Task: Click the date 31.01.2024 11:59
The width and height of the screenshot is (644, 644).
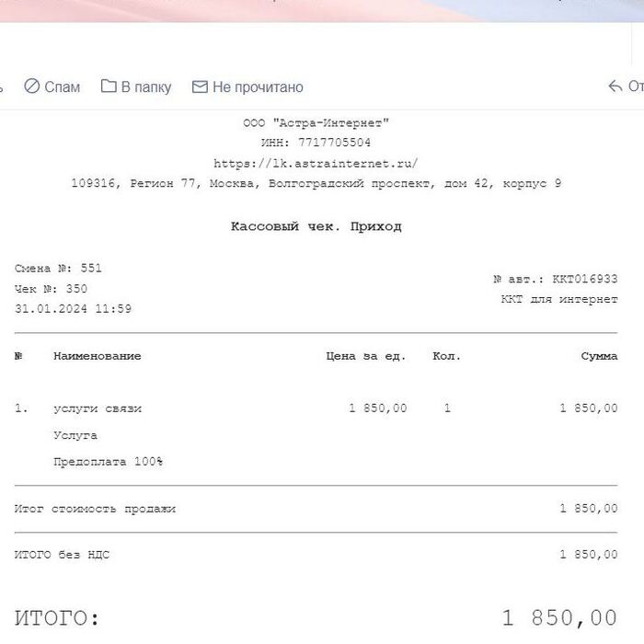Action: coord(73,309)
